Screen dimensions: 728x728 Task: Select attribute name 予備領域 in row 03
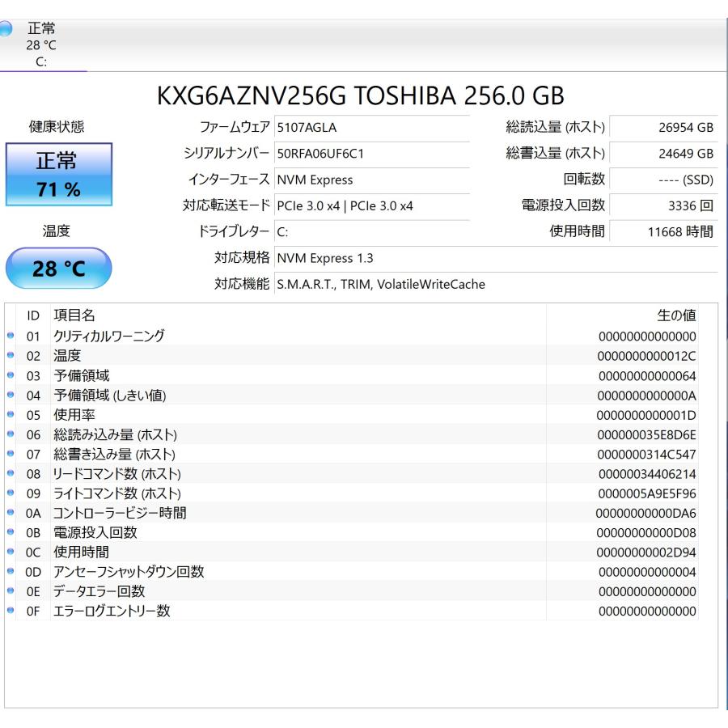(x=81, y=375)
